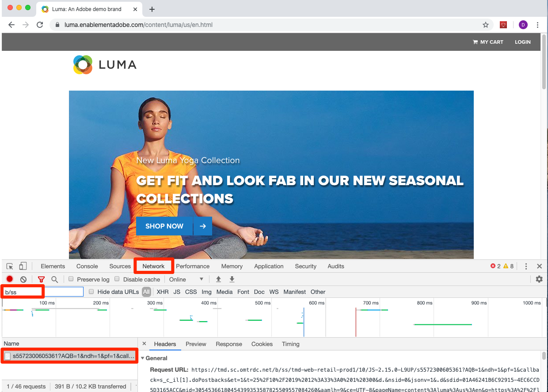
Task: Check the Hide data URLs checkbox
Action: pos(91,292)
